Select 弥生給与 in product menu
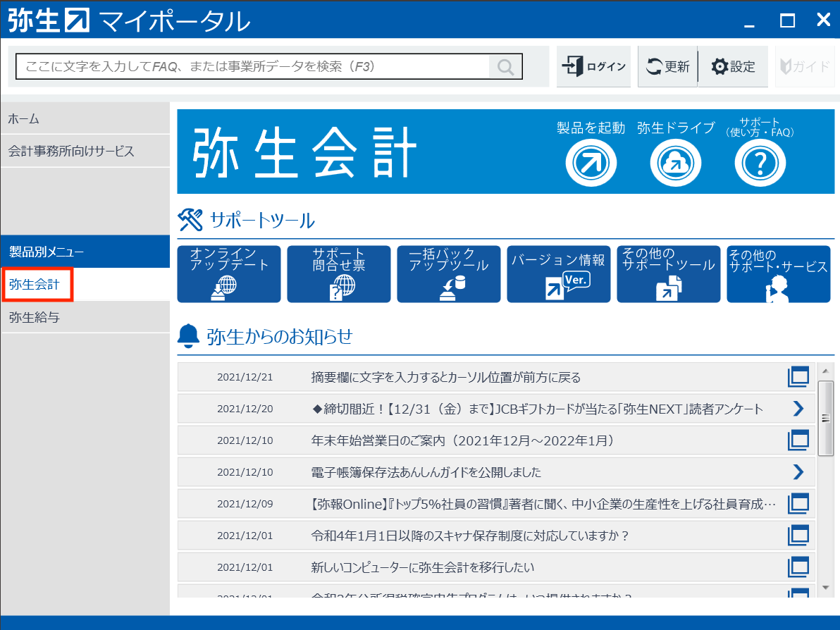Screen dimensions: 840x630 tap(85, 318)
